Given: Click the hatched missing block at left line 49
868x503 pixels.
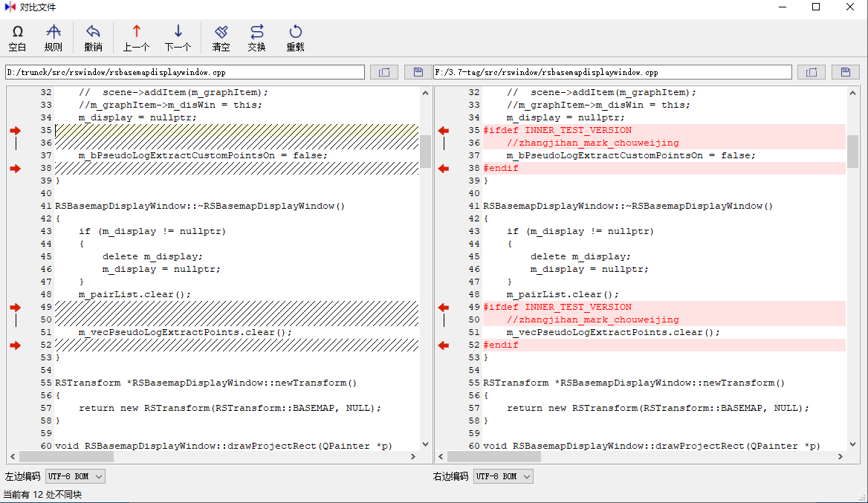Looking at the screenshot, I should pyautogui.click(x=237, y=314).
